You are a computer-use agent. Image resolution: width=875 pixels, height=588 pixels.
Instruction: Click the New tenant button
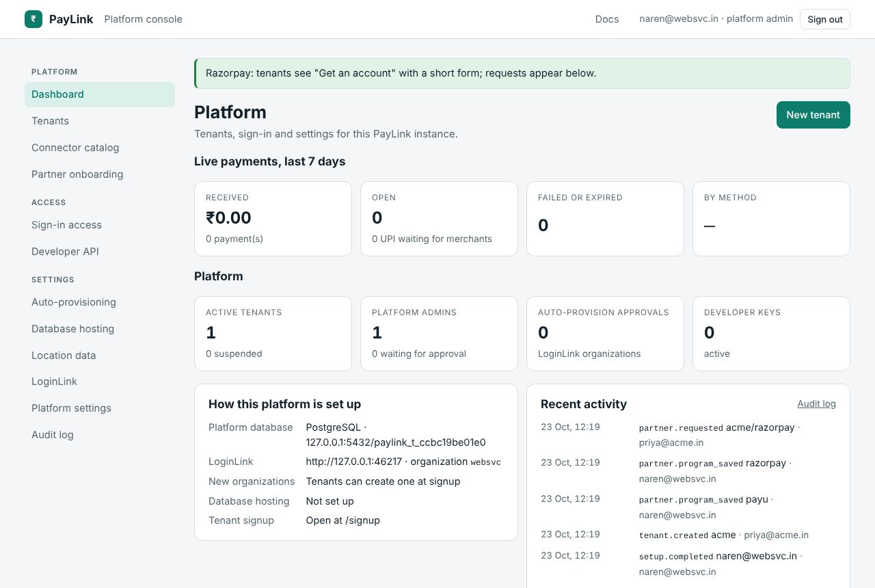point(813,115)
